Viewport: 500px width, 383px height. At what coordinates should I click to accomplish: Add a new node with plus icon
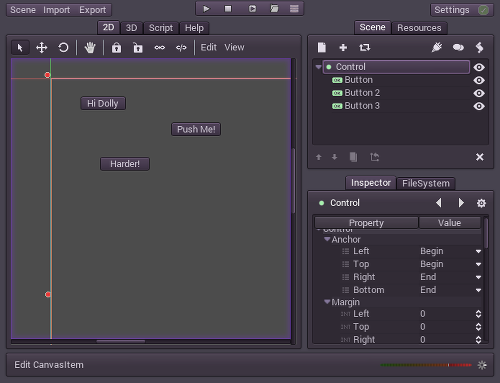[x=343, y=48]
